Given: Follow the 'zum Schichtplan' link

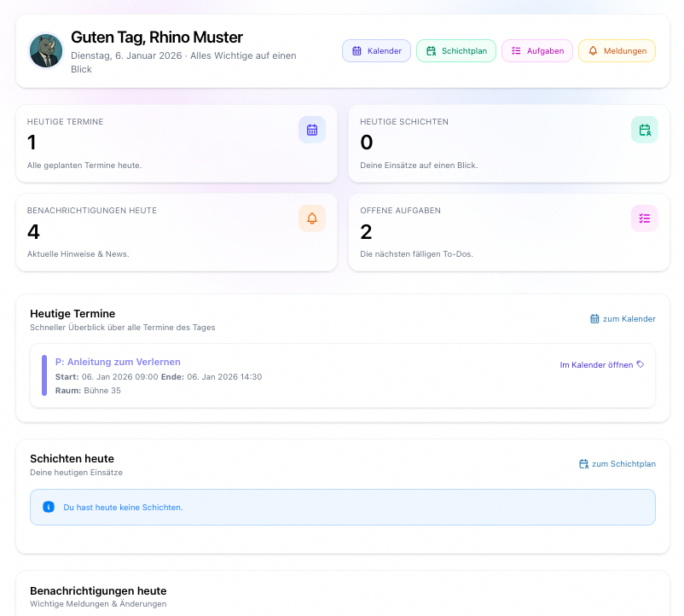Looking at the screenshot, I should [x=617, y=464].
